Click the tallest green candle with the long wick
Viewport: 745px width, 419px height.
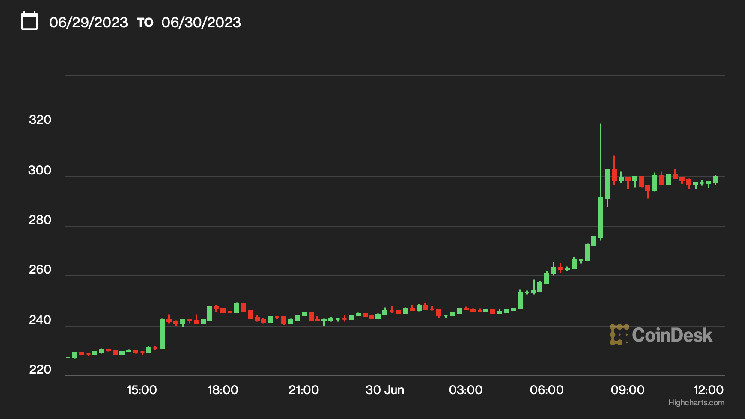coord(600,215)
